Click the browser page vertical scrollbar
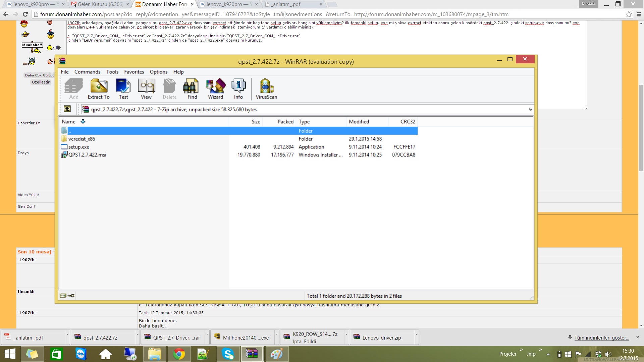 tap(641, 127)
